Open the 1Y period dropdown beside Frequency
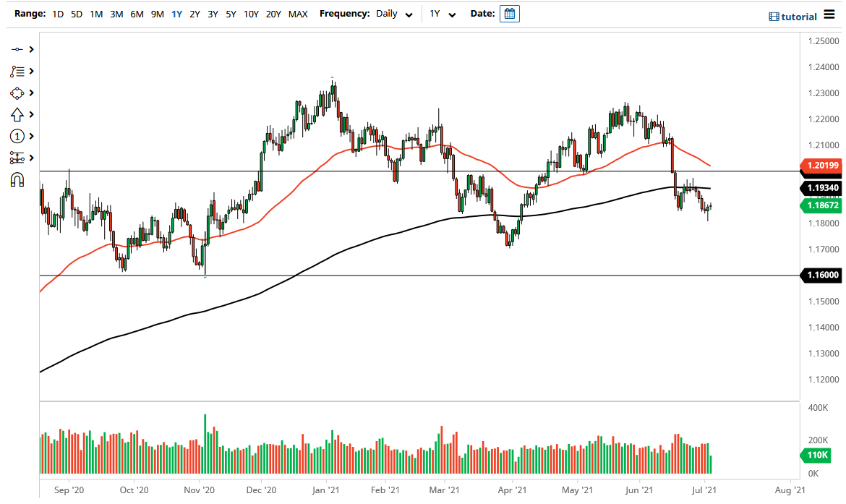This screenshot has height=504, width=846. tap(443, 14)
